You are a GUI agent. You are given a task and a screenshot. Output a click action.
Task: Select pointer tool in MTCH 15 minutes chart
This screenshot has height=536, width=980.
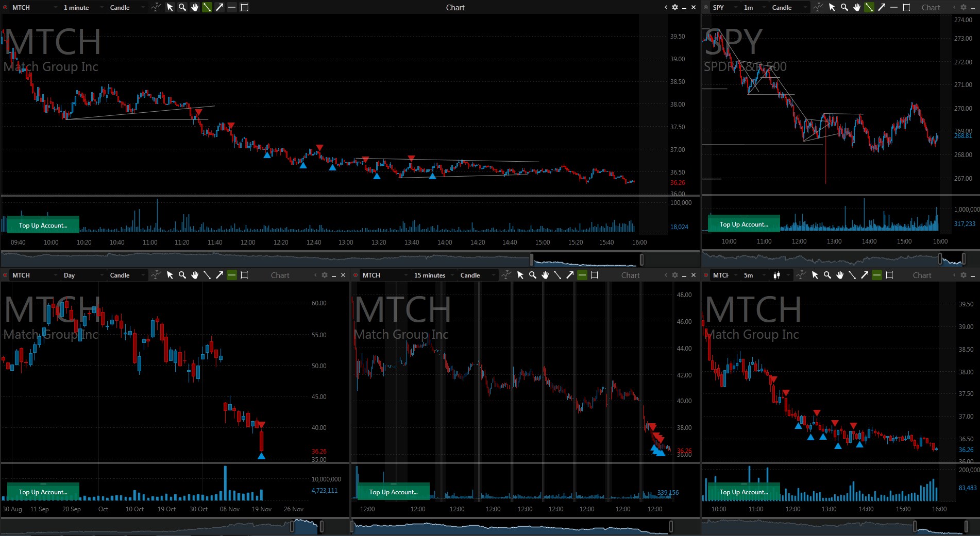point(520,275)
